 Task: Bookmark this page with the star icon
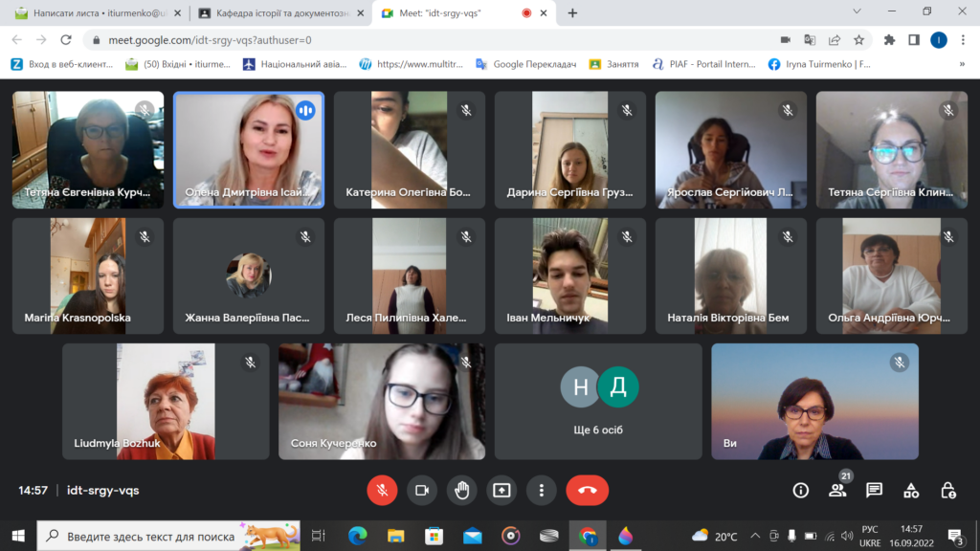(858, 40)
